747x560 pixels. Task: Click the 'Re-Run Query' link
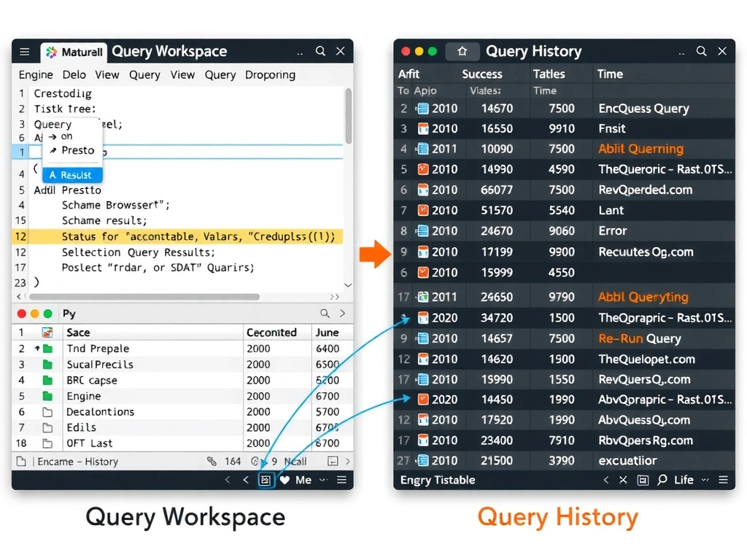[639, 338]
